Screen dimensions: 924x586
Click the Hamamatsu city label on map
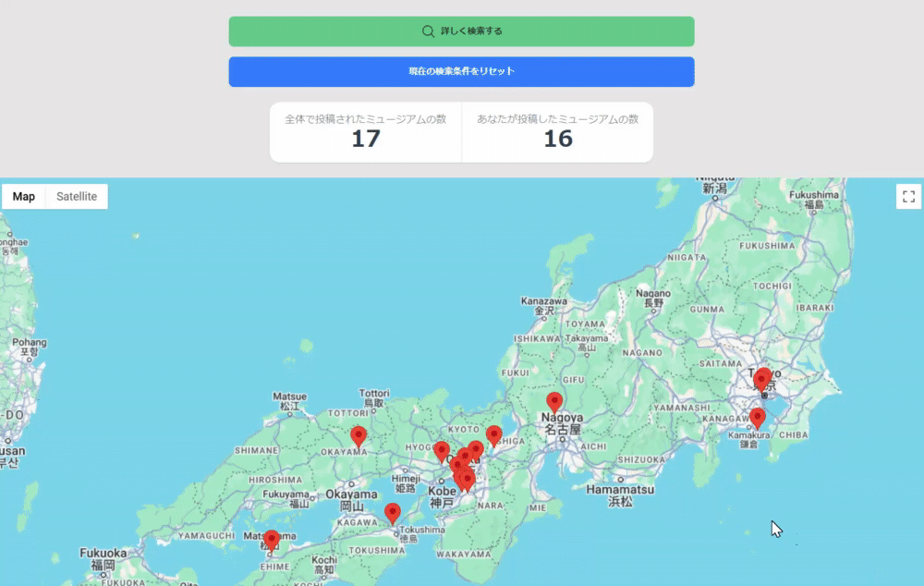click(620, 495)
